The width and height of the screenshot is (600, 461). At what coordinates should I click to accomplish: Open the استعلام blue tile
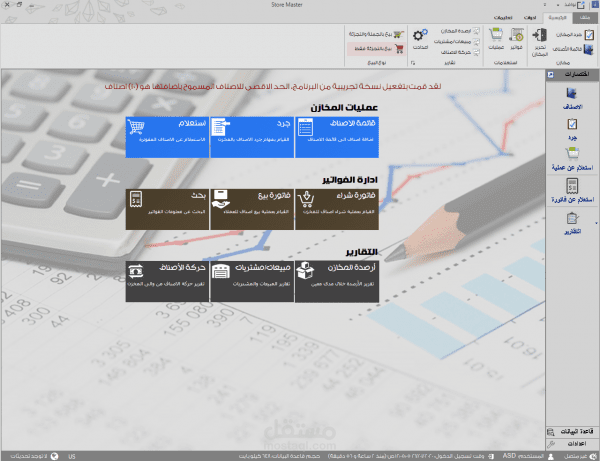167,137
